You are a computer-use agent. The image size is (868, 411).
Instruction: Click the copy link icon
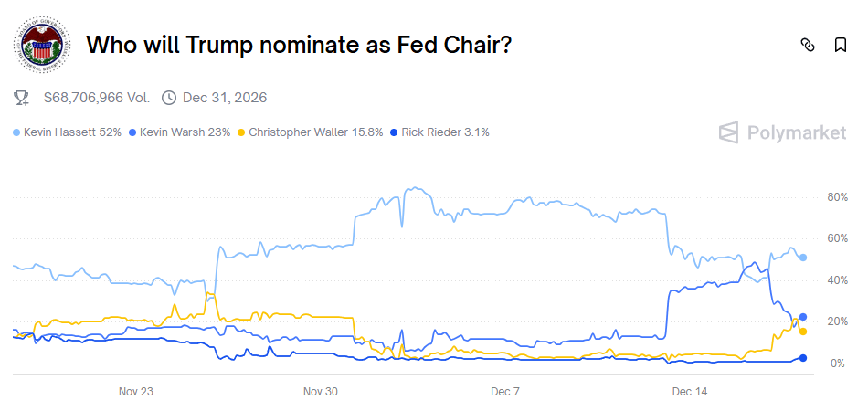[x=807, y=44]
